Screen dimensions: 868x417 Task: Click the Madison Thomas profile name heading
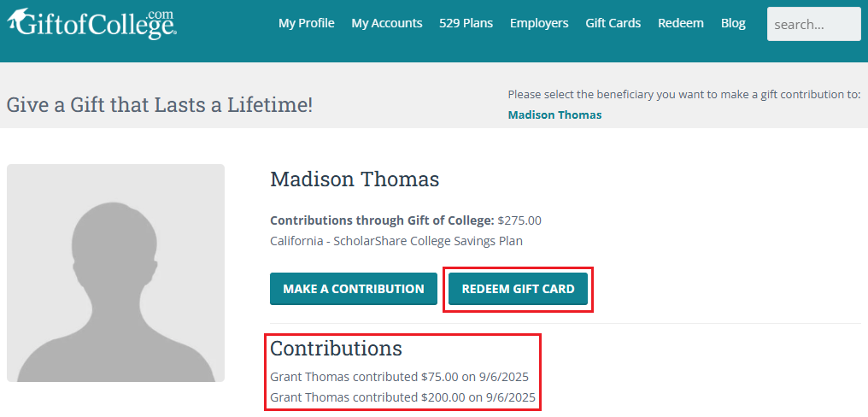tap(355, 179)
